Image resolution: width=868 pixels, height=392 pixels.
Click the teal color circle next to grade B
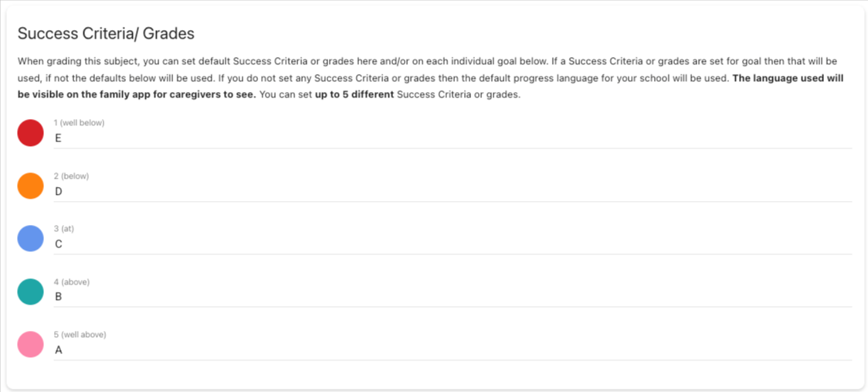[x=30, y=291]
